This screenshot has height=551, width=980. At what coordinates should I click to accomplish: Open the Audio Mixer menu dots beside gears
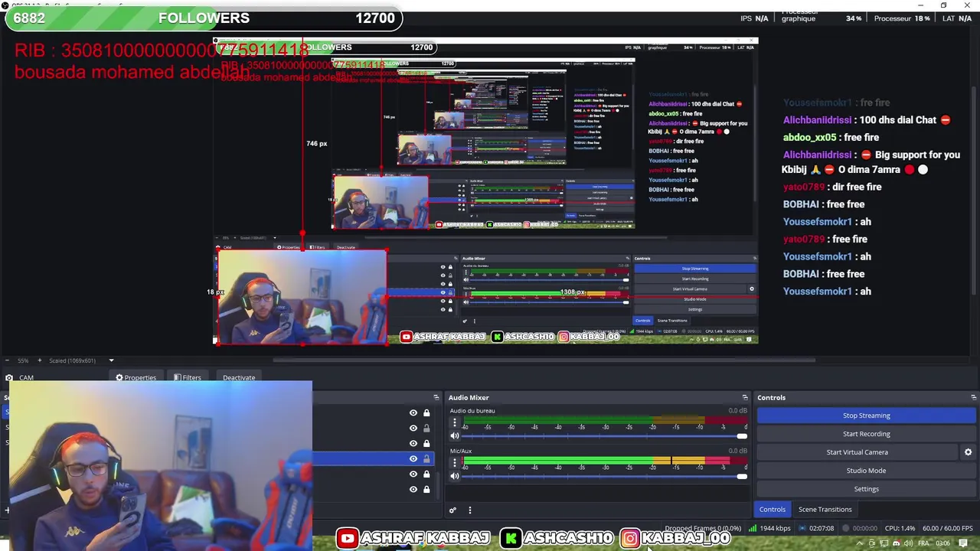click(470, 510)
